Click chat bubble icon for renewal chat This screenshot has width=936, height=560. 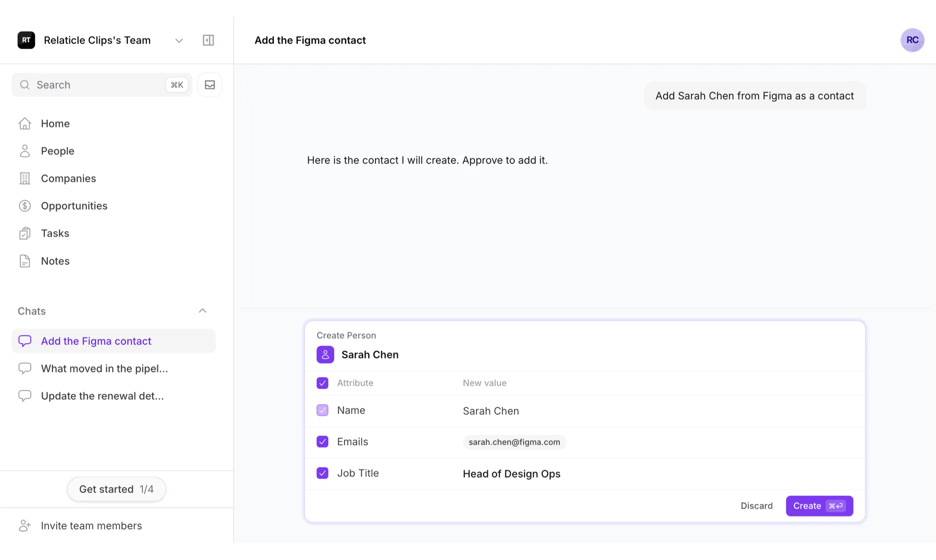[25, 396]
